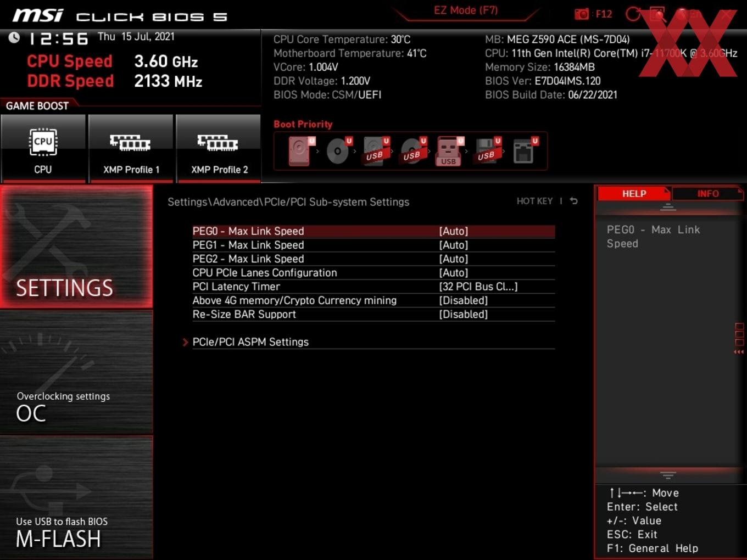The height and width of the screenshot is (560, 747).
Task: Open PEG1 - Max Link Speed [Auto] dropdown
Action: (453, 245)
